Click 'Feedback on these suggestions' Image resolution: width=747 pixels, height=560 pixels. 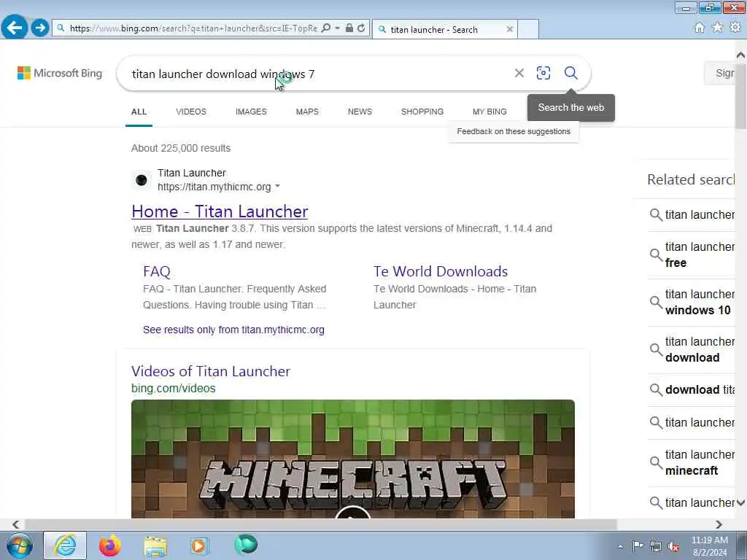(514, 131)
